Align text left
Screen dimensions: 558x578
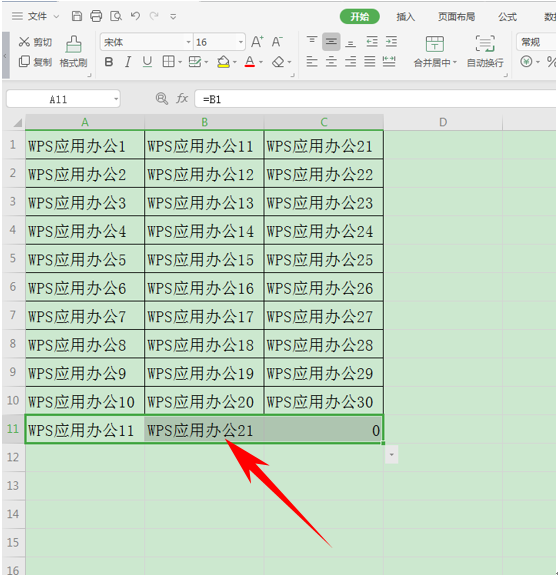tap(312, 62)
